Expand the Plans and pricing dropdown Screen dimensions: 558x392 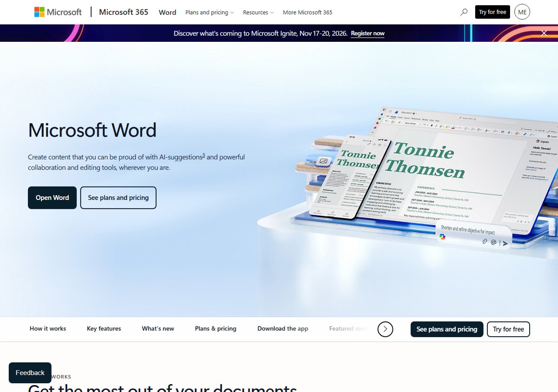coord(209,13)
